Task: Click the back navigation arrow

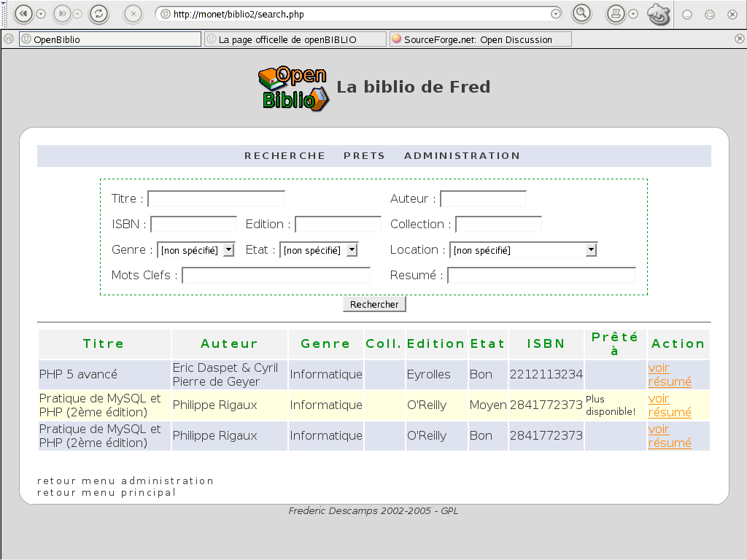Action: coord(23,13)
